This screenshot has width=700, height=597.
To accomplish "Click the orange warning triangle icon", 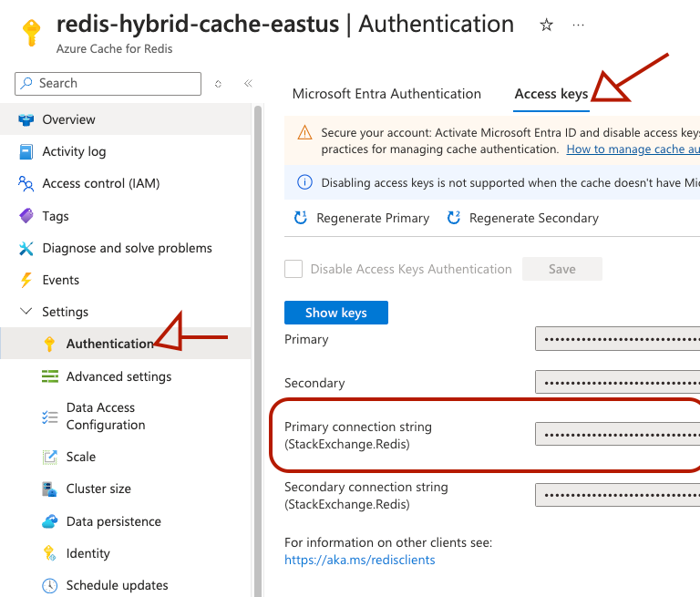I will (305, 133).
